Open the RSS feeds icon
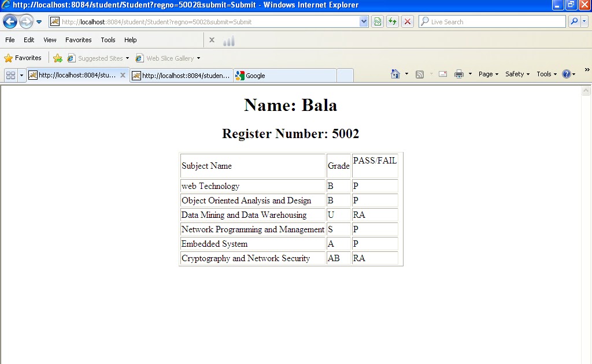 pyautogui.click(x=420, y=74)
